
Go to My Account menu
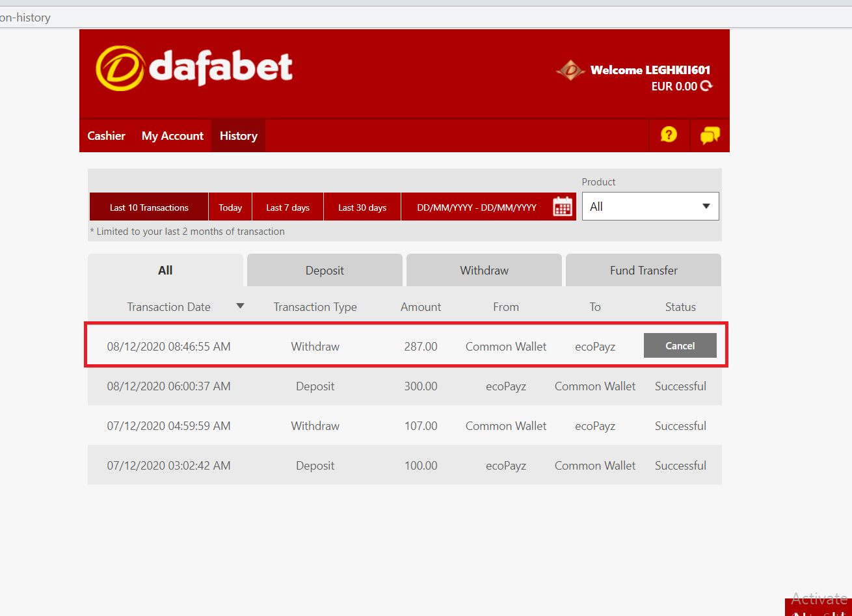(x=172, y=135)
